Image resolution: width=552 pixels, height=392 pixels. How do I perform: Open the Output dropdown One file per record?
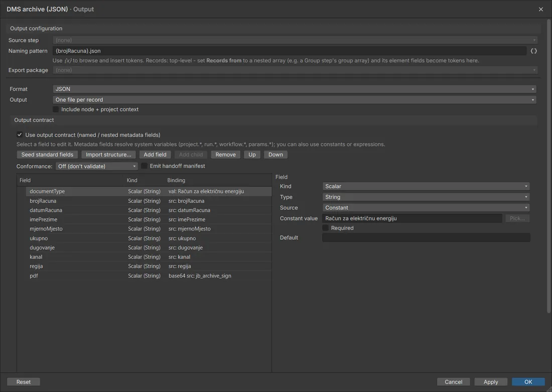coord(294,100)
